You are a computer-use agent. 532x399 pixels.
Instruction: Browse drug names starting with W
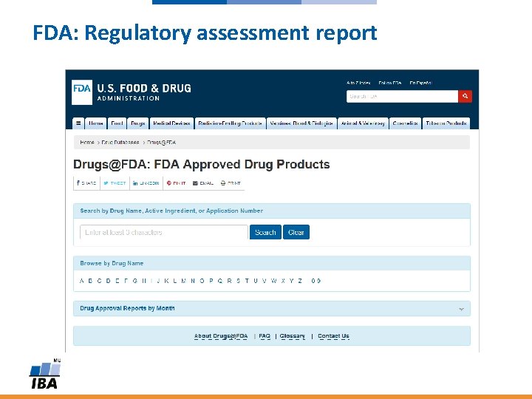tap(274, 281)
